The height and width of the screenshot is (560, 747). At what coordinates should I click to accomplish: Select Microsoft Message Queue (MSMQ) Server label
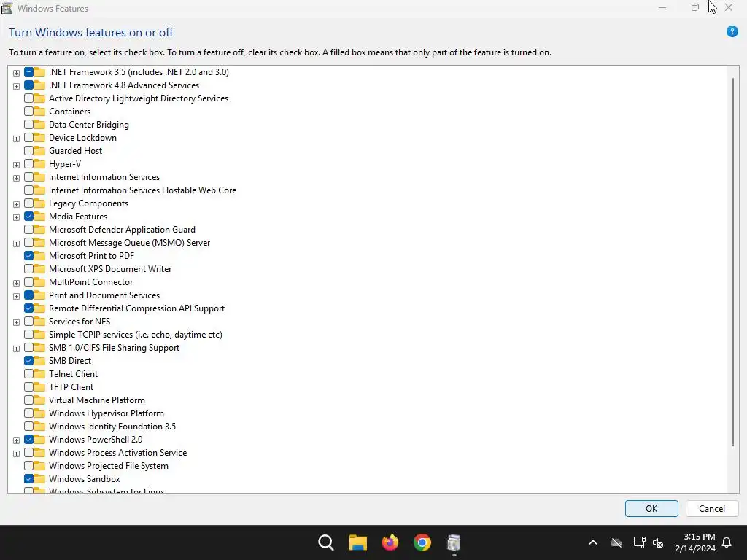pos(129,242)
